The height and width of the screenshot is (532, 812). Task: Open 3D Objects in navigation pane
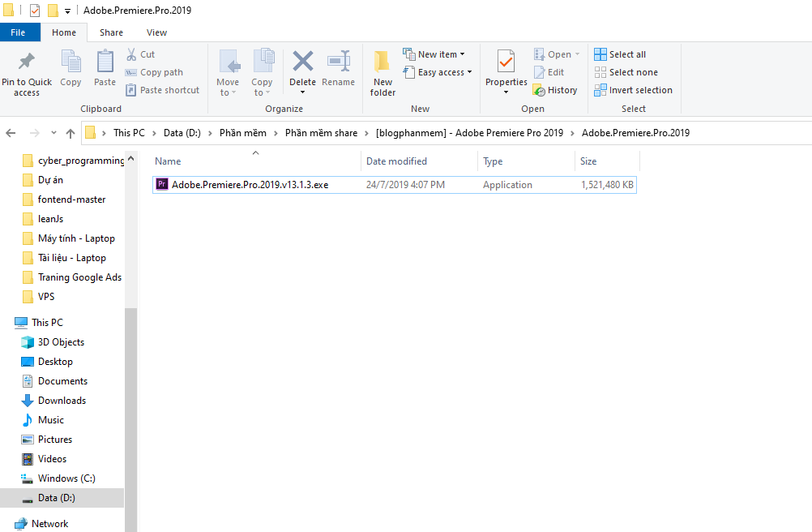53,342
